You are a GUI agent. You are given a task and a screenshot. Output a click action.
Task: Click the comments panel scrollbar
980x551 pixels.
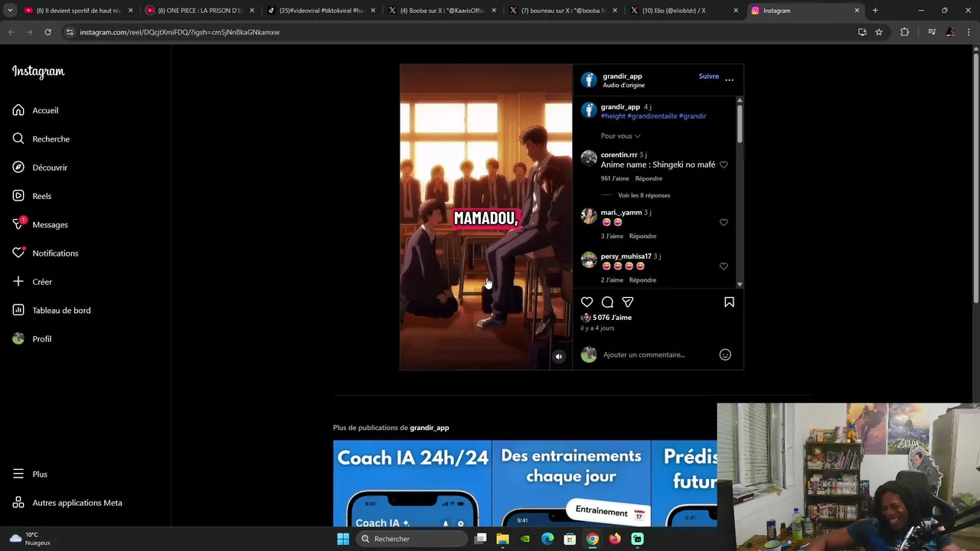(x=740, y=122)
